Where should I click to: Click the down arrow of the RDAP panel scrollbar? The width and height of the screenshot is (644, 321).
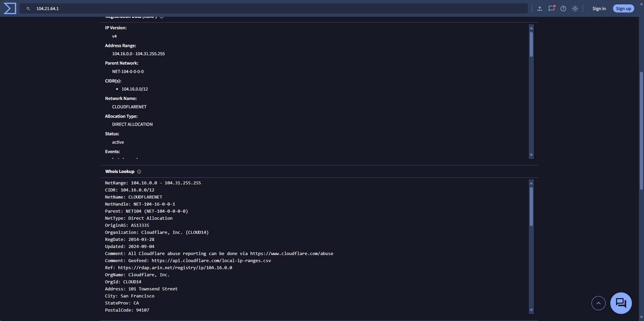[531, 155]
